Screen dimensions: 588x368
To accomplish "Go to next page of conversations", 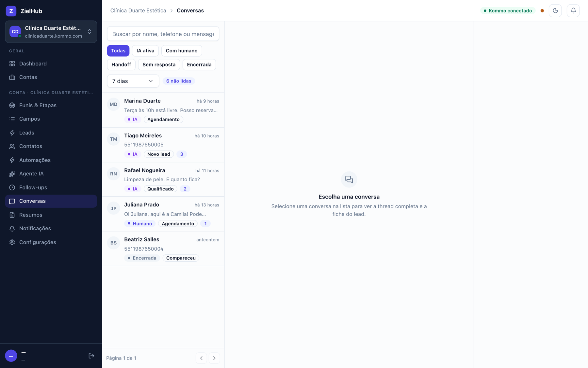I will (x=214, y=358).
